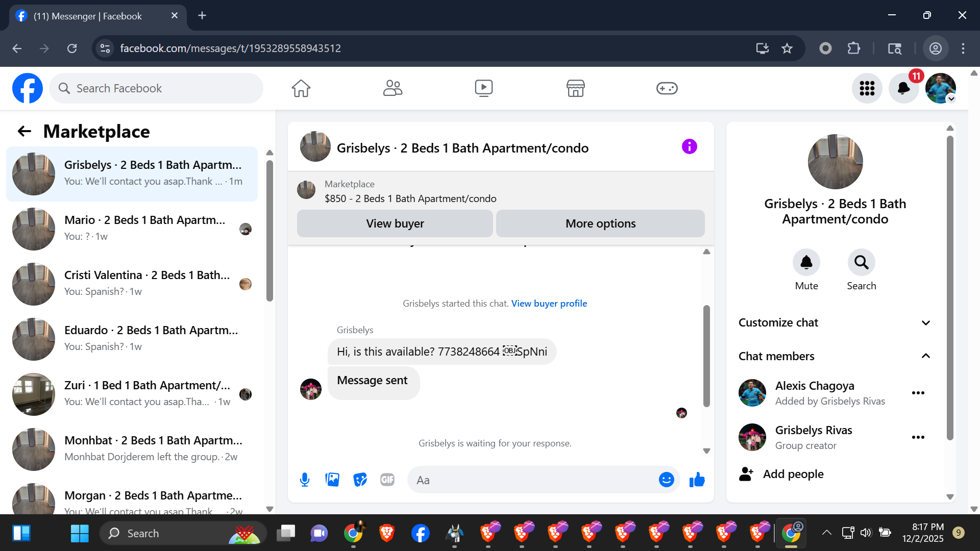This screenshot has width=980, height=551.
Task: Go back with the Marketplace arrow
Action: click(x=24, y=132)
